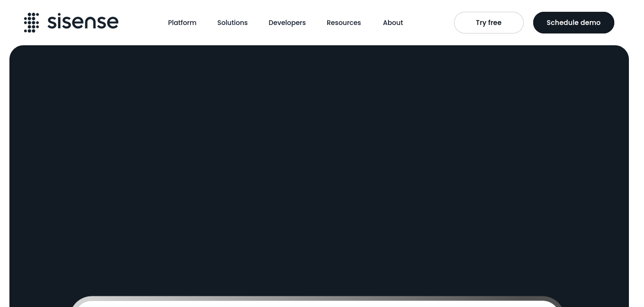
Task: Open the Resources menu item
Action: (x=343, y=23)
